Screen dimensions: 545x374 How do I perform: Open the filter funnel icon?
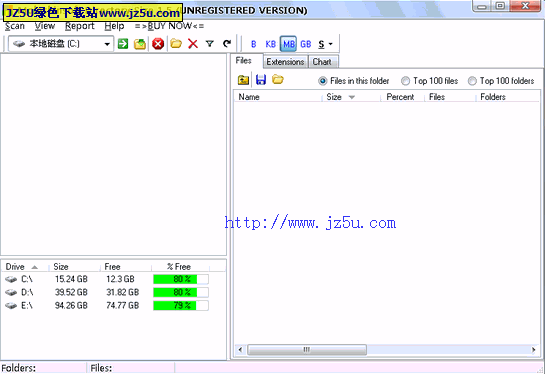210,44
